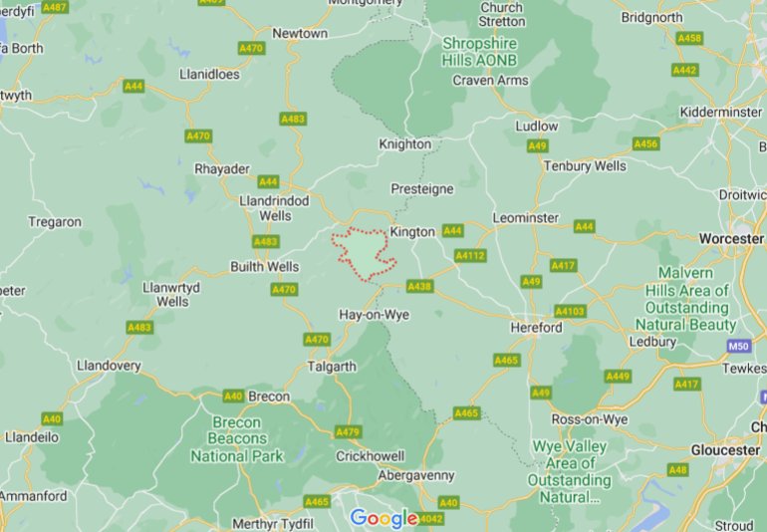This screenshot has height=532, width=767.
Task: Click the A438 road shield
Action: pyautogui.click(x=419, y=286)
